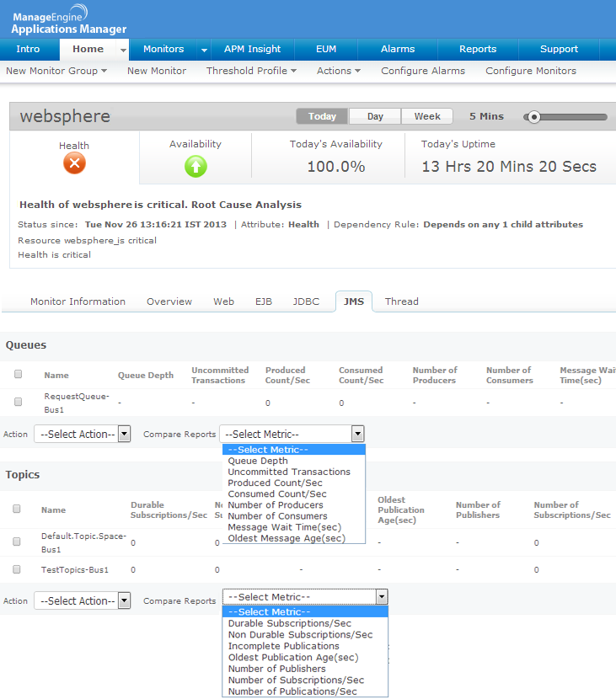
Task: Choose Oldest Message Age(sec) metric option
Action: (294, 538)
